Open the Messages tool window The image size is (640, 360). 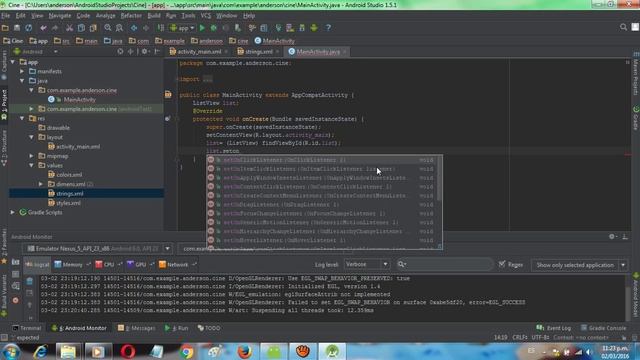pos(136,328)
